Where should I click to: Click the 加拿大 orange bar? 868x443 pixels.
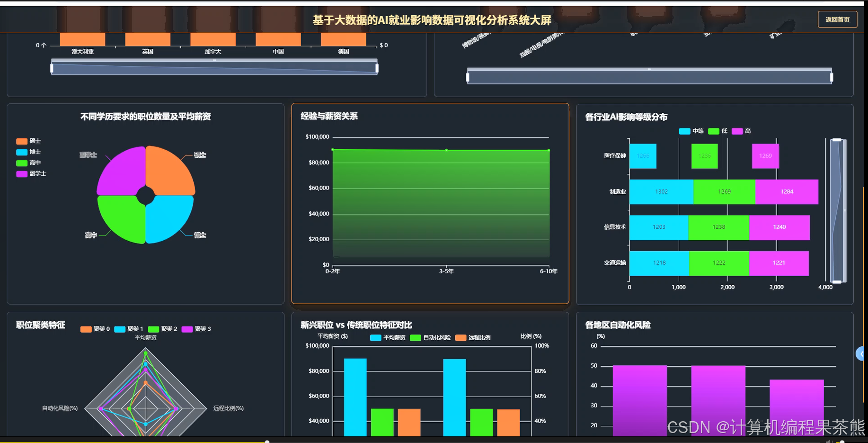point(213,39)
